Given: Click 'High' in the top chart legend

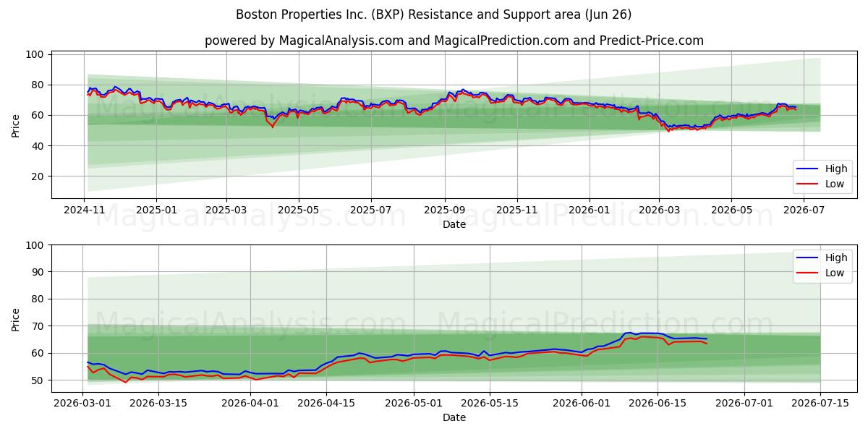Looking at the screenshot, I should point(836,169).
